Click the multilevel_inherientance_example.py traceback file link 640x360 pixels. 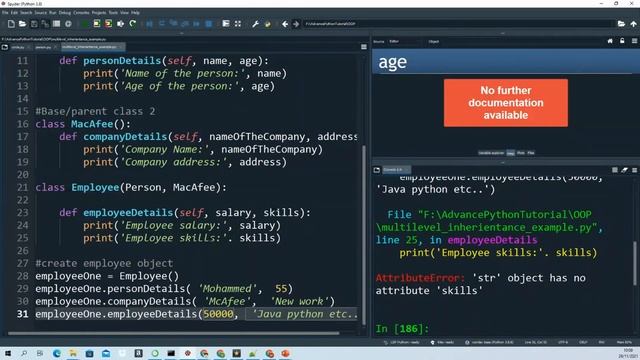[489, 221]
